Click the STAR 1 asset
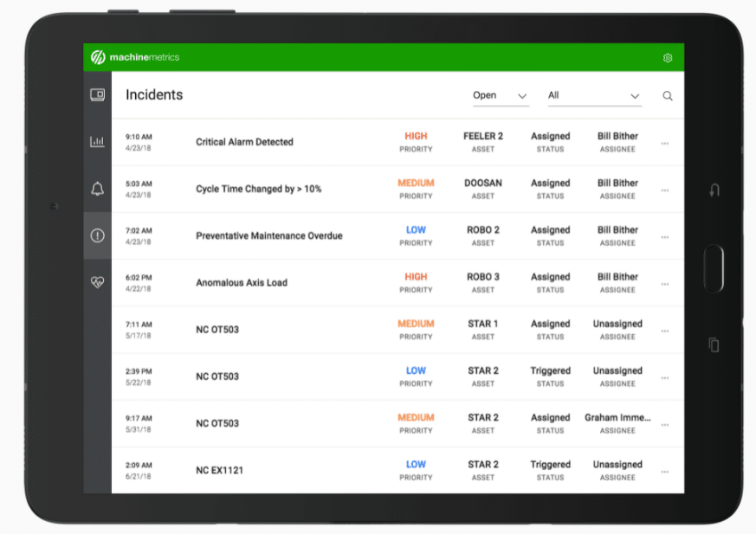Screen dimensions: 756x534 pyautogui.click(x=483, y=324)
